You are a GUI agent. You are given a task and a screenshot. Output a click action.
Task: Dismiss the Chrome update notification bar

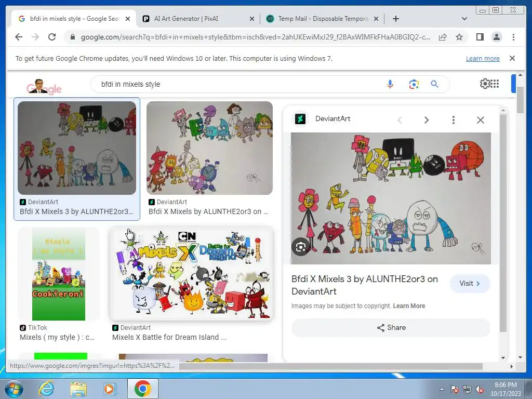[x=512, y=58]
